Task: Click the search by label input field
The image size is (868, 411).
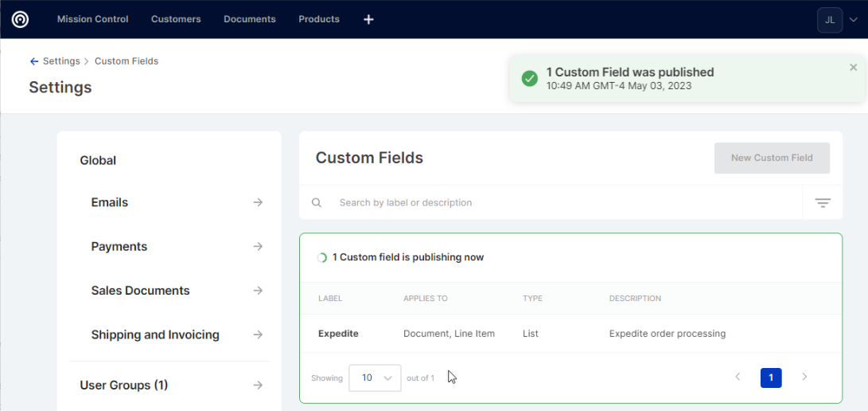Action: (557, 203)
